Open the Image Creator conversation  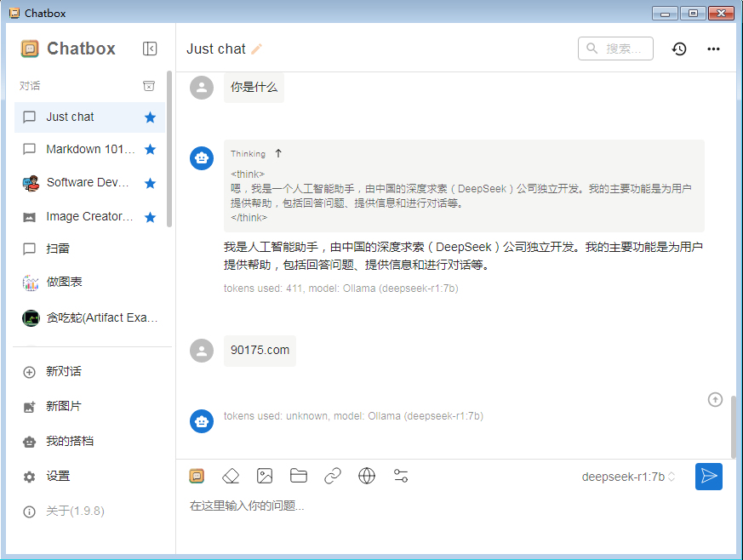click(x=89, y=217)
